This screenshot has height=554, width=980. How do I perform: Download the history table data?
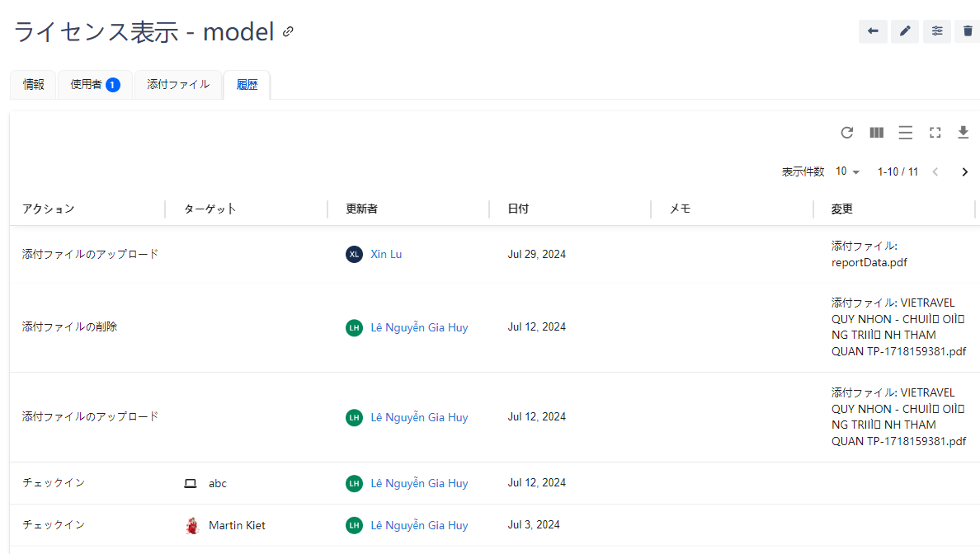963,133
